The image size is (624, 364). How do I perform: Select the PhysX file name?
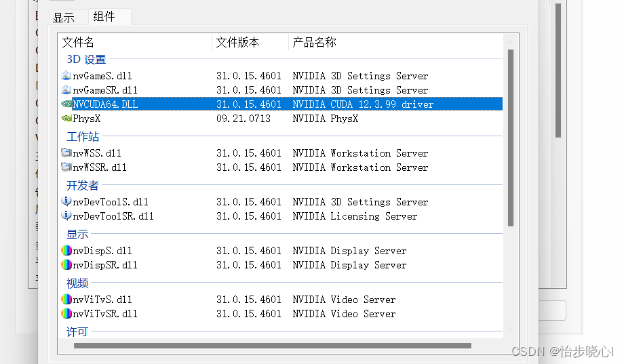coord(87,119)
